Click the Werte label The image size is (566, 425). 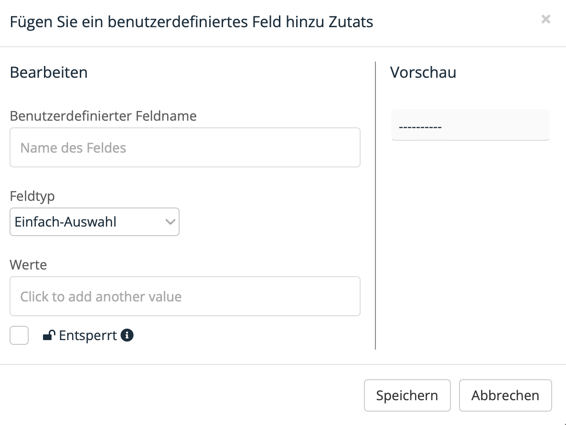pos(28,265)
